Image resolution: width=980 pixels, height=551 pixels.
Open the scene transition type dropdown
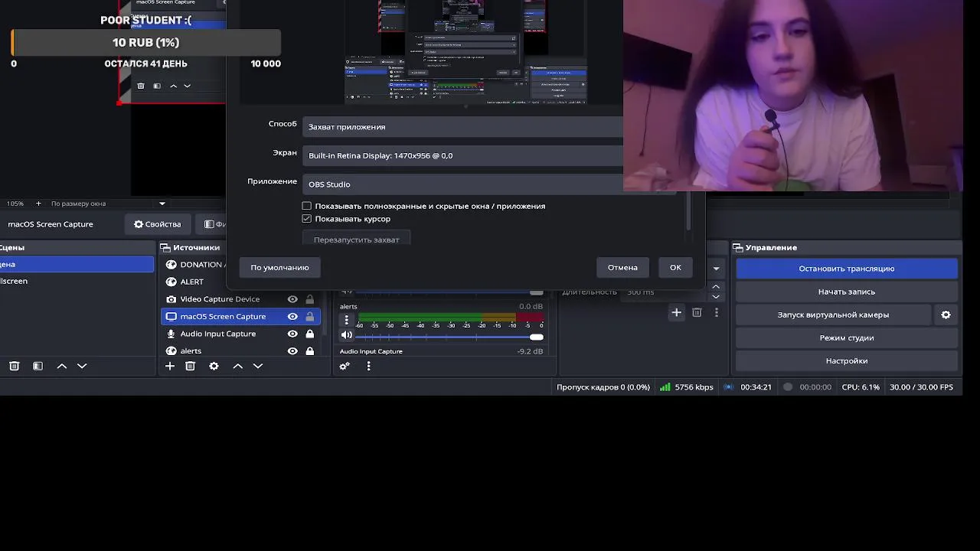coord(717,269)
